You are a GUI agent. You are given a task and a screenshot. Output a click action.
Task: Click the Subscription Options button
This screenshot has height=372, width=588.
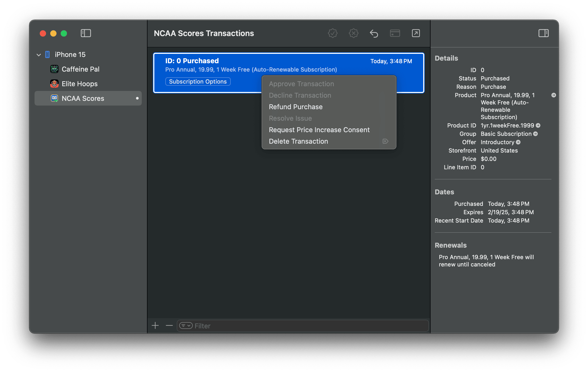click(198, 82)
